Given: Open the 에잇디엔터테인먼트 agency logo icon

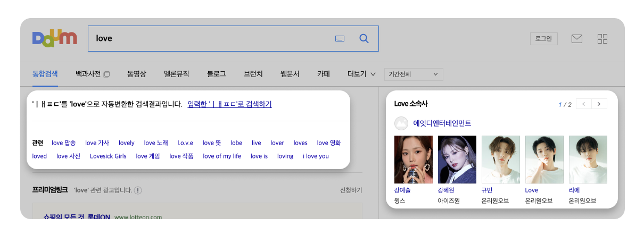Looking at the screenshot, I should (401, 123).
